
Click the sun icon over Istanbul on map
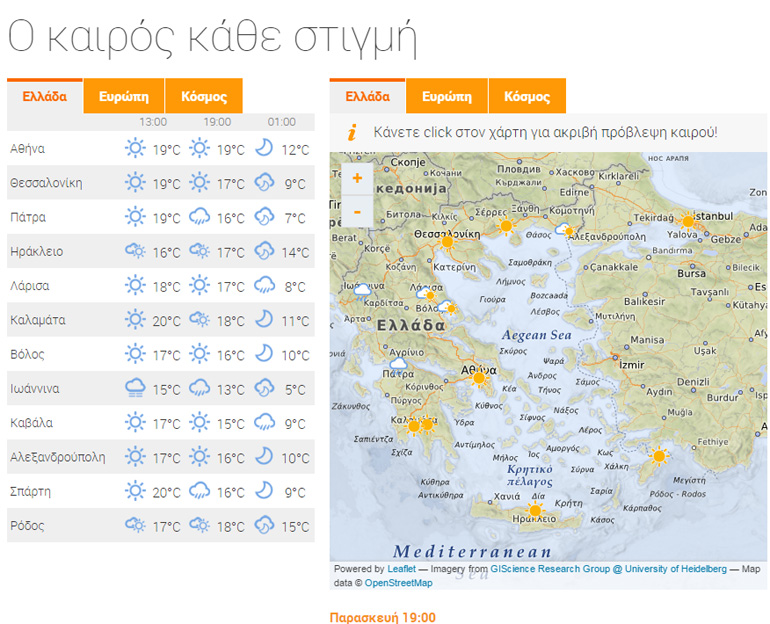point(687,221)
